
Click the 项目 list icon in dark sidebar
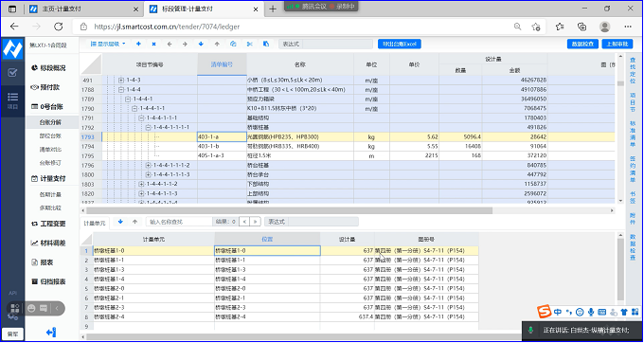pos(12,99)
